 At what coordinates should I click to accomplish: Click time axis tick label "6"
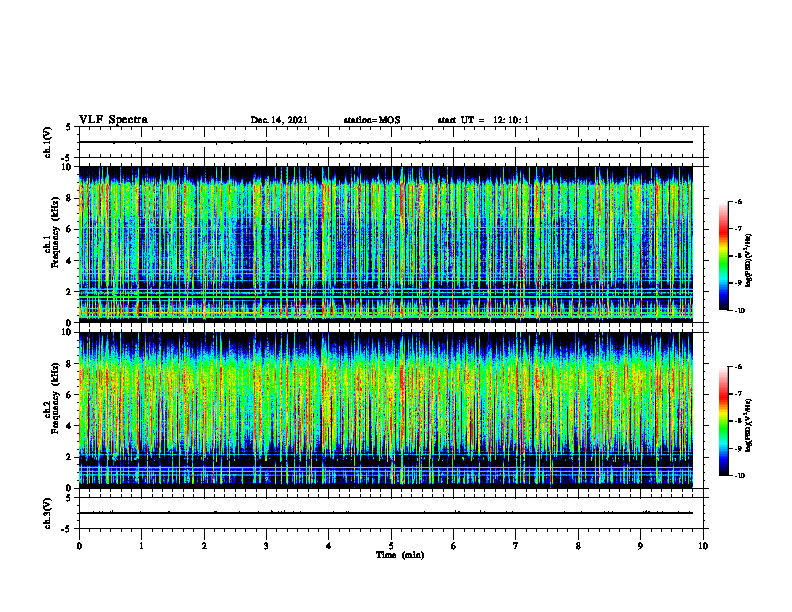tap(454, 546)
